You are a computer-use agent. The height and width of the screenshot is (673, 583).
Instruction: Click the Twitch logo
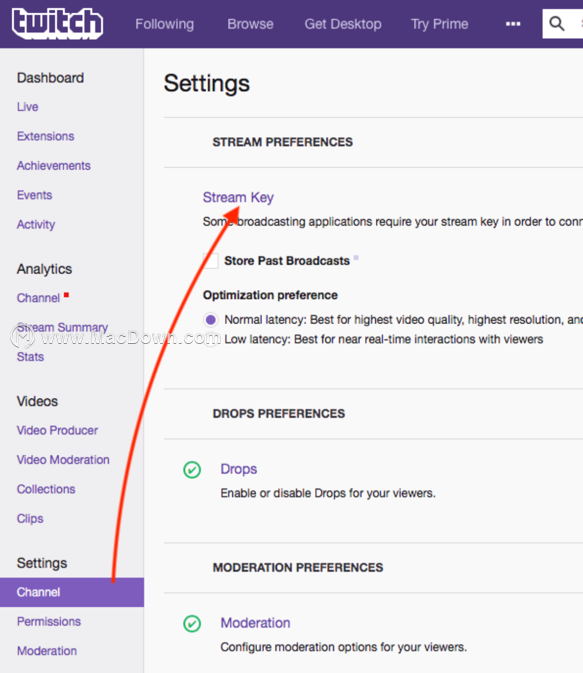[57, 24]
